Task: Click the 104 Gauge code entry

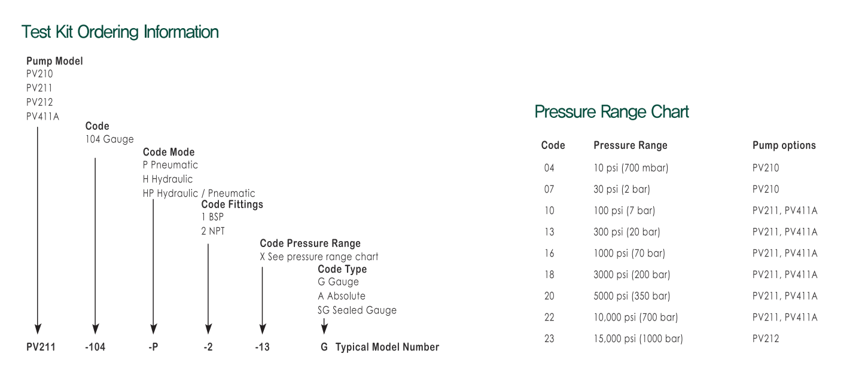Action: tap(109, 139)
